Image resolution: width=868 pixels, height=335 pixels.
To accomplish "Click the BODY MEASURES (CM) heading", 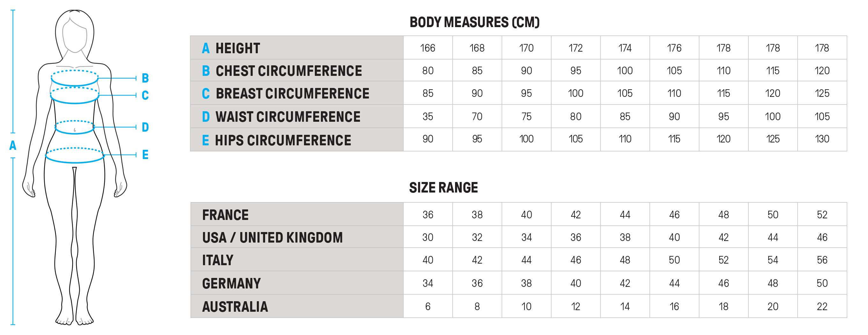I will click(x=474, y=22).
